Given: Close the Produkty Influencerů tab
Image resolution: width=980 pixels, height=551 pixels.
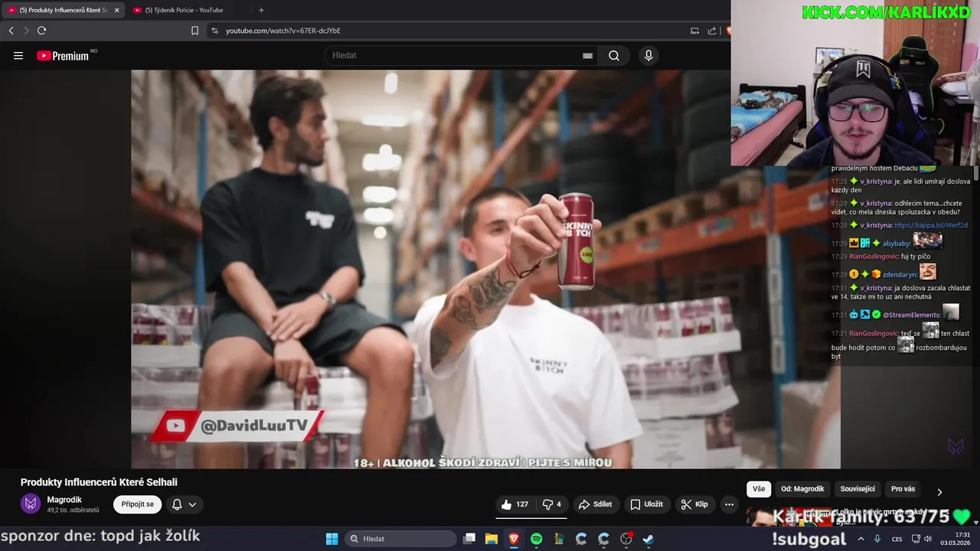Looking at the screenshot, I should tap(117, 10).
